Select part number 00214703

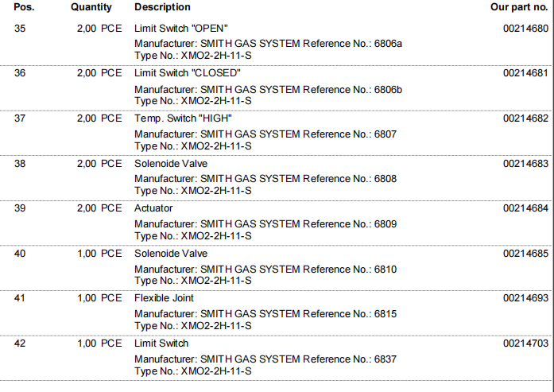click(x=525, y=343)
